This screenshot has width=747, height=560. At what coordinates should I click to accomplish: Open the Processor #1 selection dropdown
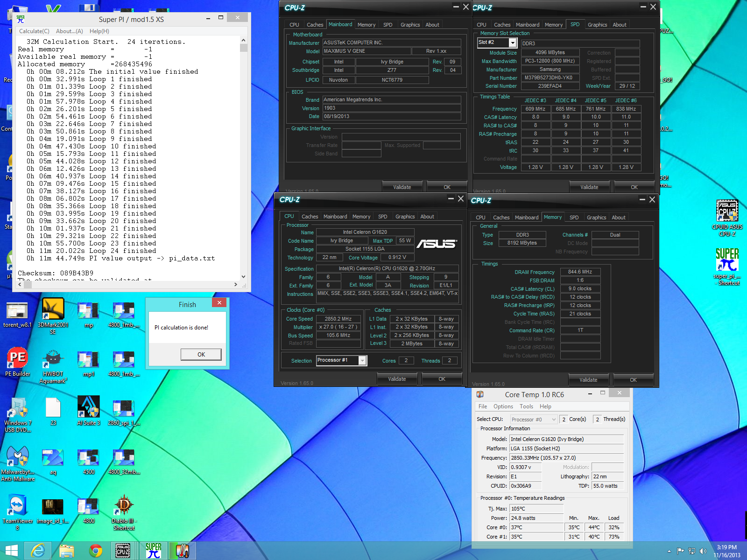tap(362, 360)
